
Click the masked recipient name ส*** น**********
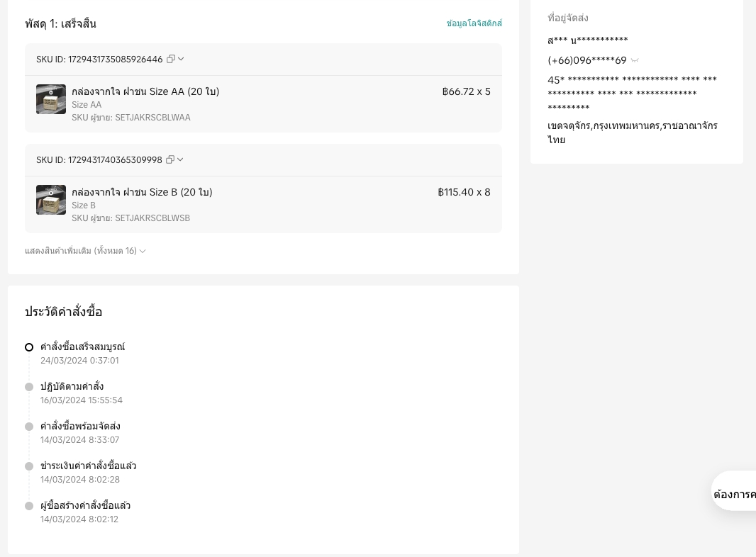pos(588,40)
